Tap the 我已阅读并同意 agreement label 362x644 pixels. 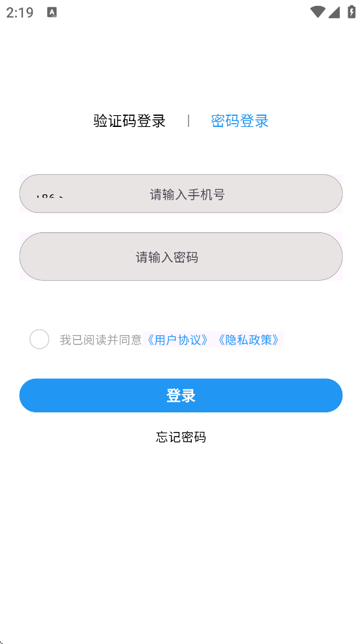pyautogui.click(x=101, y=340)
